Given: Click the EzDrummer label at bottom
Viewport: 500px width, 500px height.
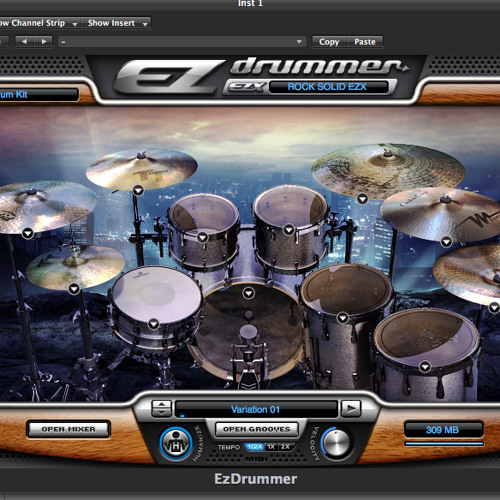Looking at the screenshot, I should click(x=255, y=479).
